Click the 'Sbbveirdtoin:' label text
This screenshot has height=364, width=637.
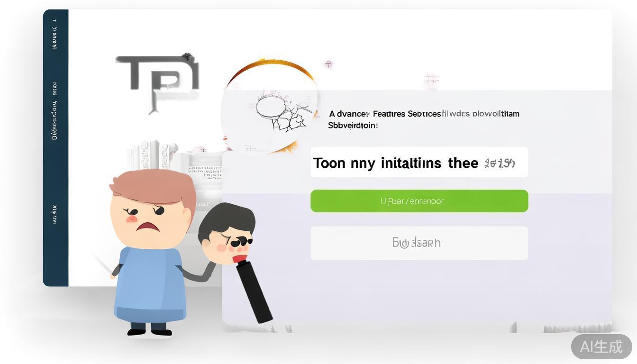point(353,126)
